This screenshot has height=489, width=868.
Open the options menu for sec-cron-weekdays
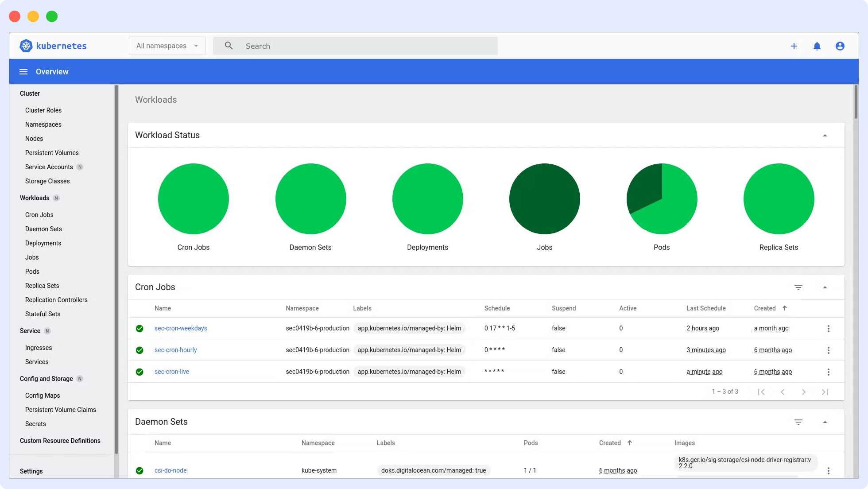[x=829, y=328]
